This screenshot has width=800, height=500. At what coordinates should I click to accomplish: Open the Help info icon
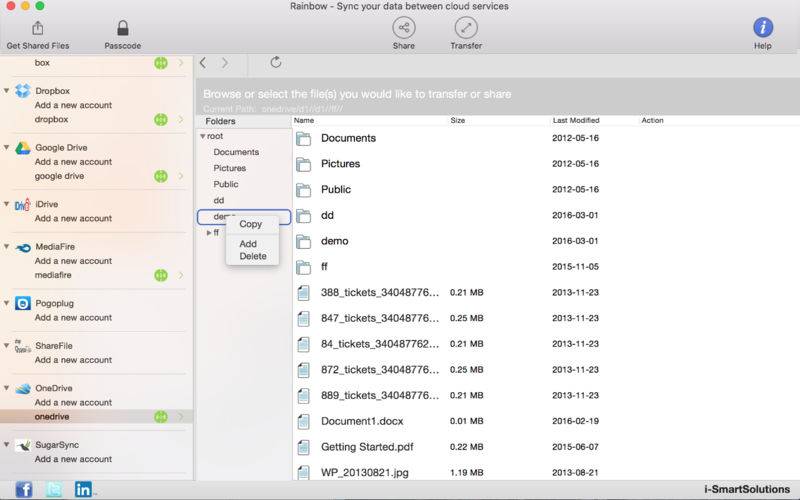[763, 28]
